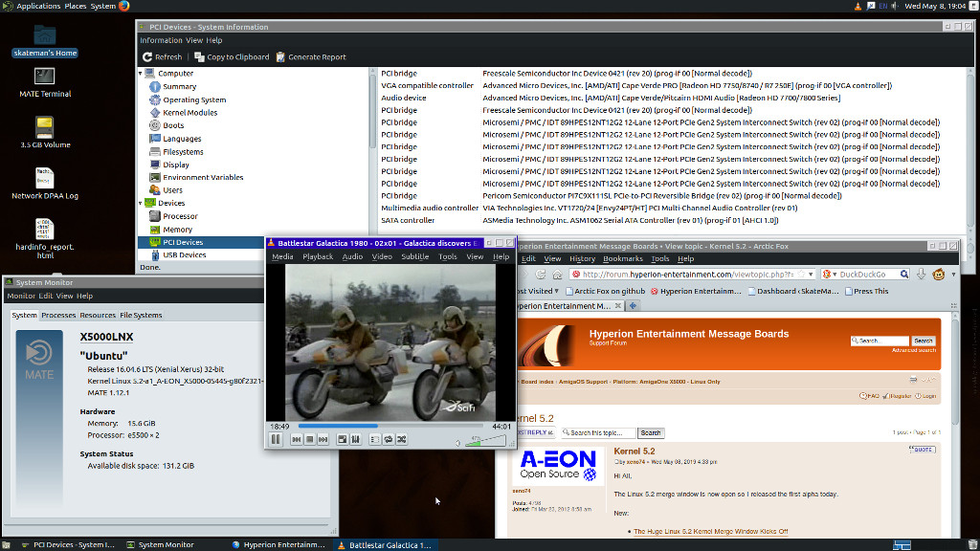Click Search this topic input field

[x=598, y=433]
